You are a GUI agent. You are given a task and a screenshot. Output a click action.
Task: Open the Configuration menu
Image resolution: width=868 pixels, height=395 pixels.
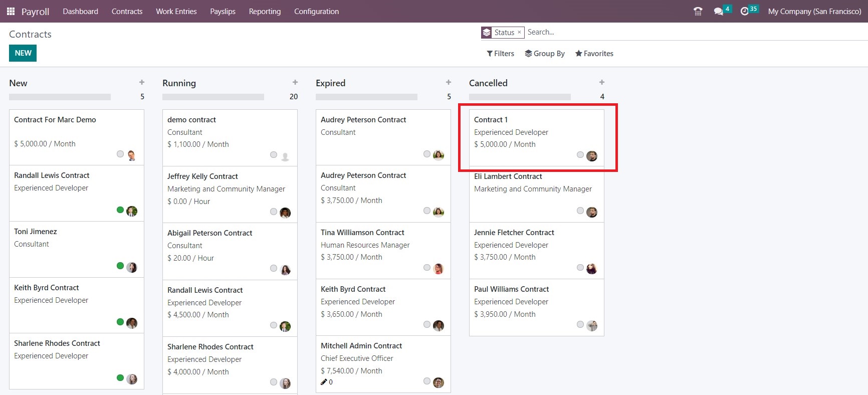(x=316, y=11)
